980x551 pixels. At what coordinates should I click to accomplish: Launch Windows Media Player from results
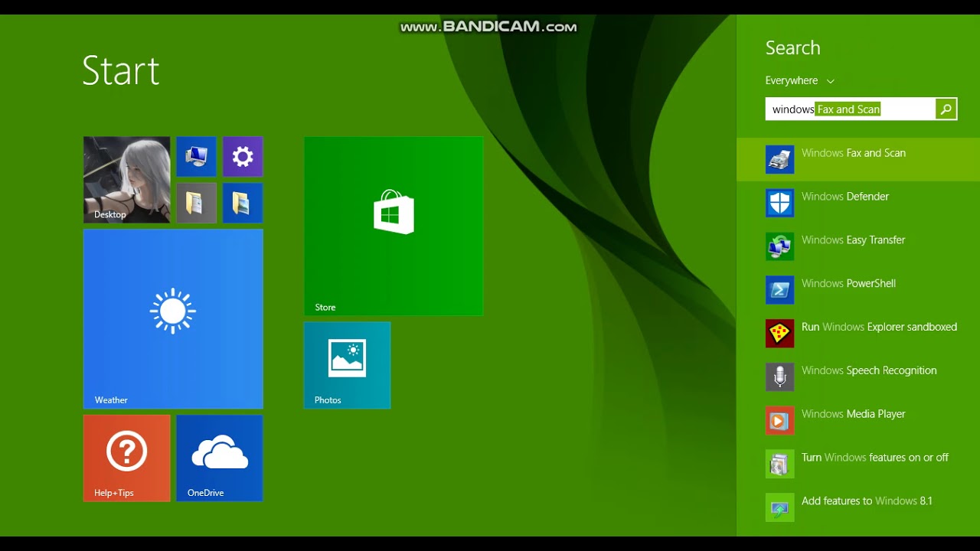click(x=858, y=421)
